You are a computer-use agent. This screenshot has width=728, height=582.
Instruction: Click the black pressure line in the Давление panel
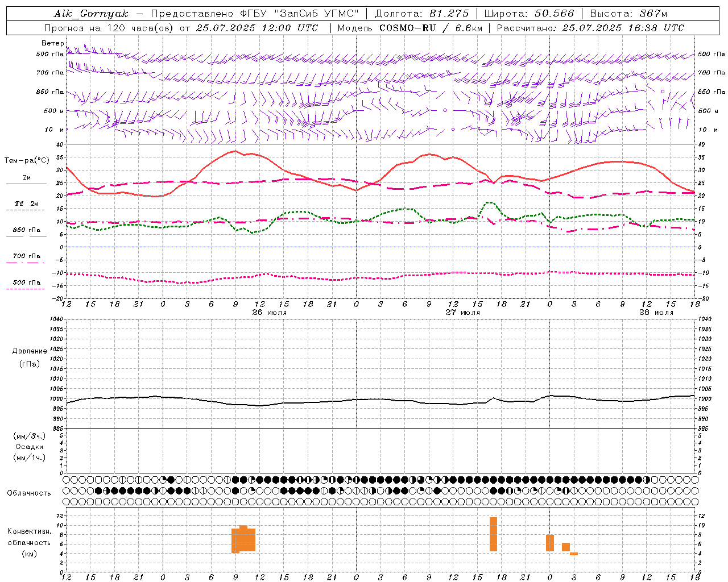coord(380,399)
